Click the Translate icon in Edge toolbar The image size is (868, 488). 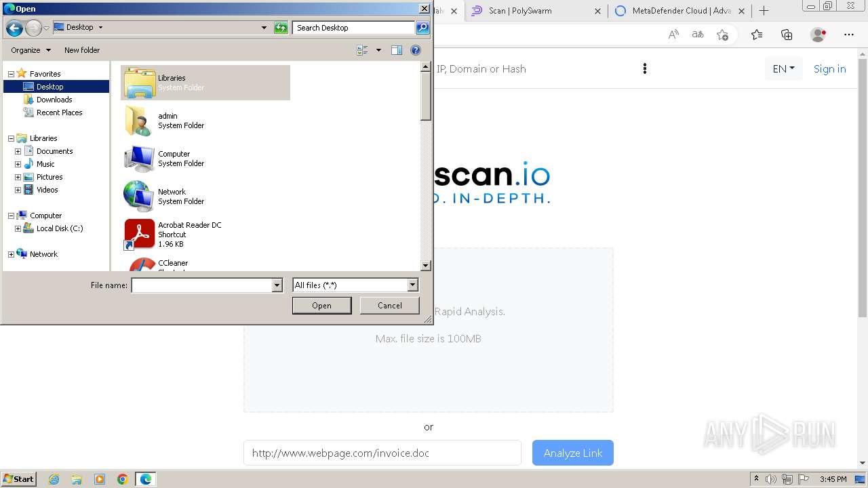(698, 35)
